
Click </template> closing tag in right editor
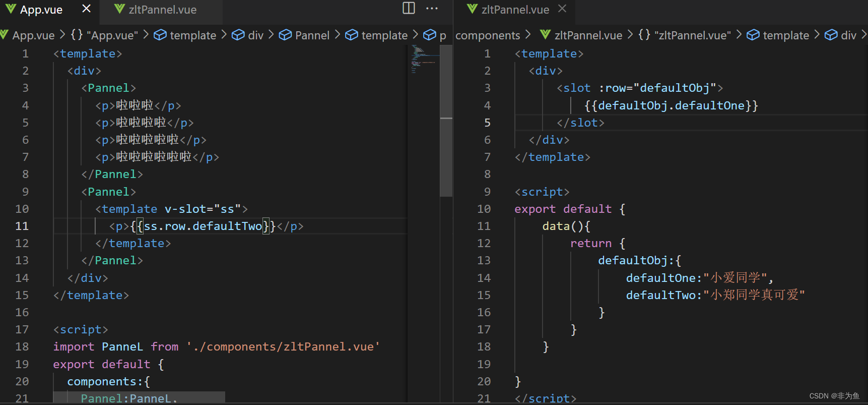click(x=553, y=157)
